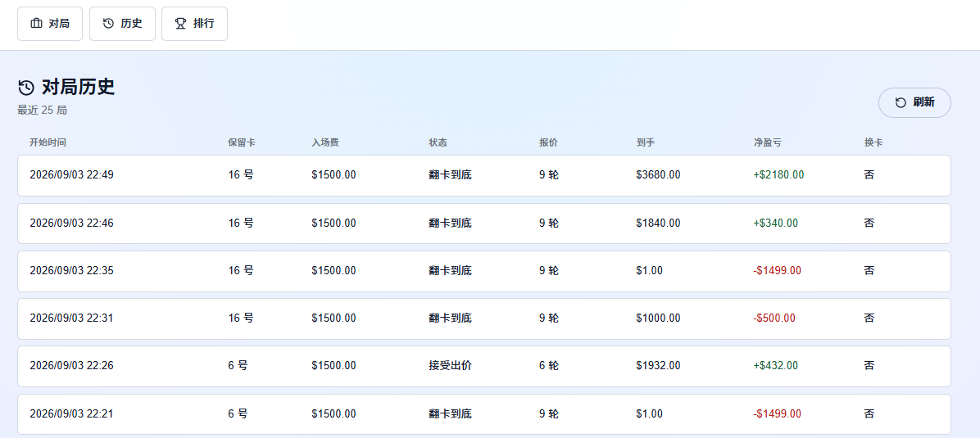The width and height of the screenshot is (980, 438).
Task: Open the 对局 tab
Action: (50, 24)
